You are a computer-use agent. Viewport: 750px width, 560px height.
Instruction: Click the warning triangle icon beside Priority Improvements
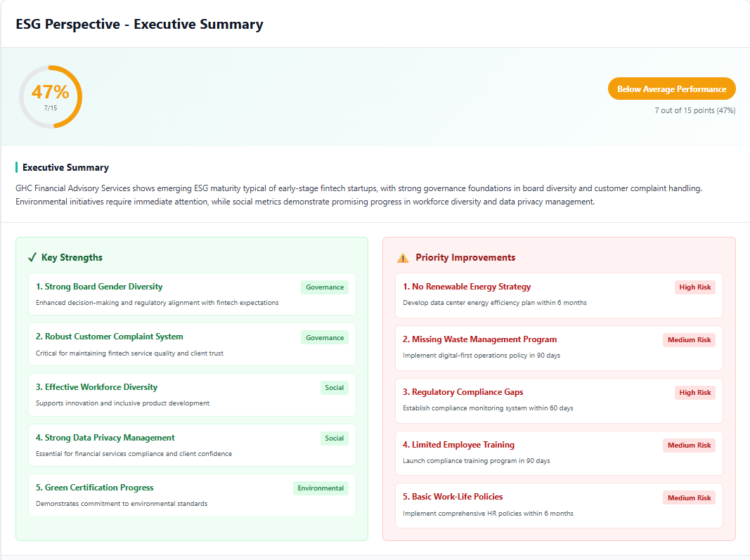(403, 258)
